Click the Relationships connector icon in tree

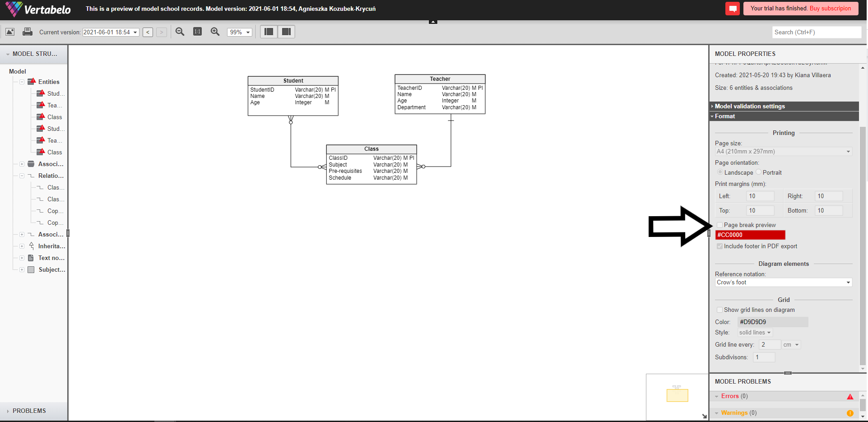(31, 176)
